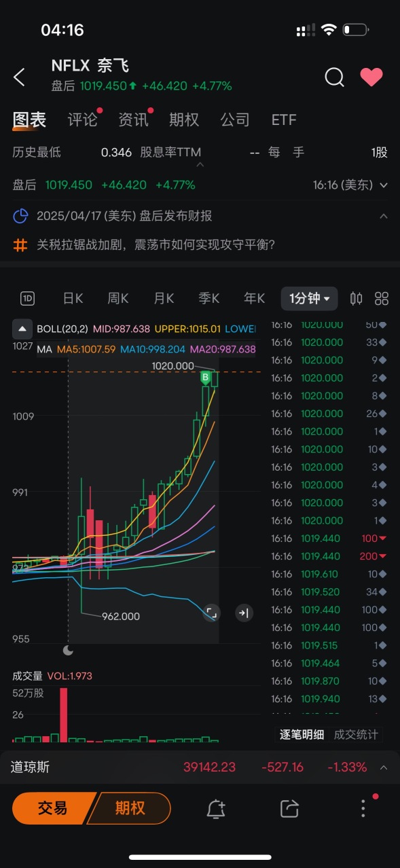Tap the back arrow icon

pyautogui.click(x=19, y=77)
